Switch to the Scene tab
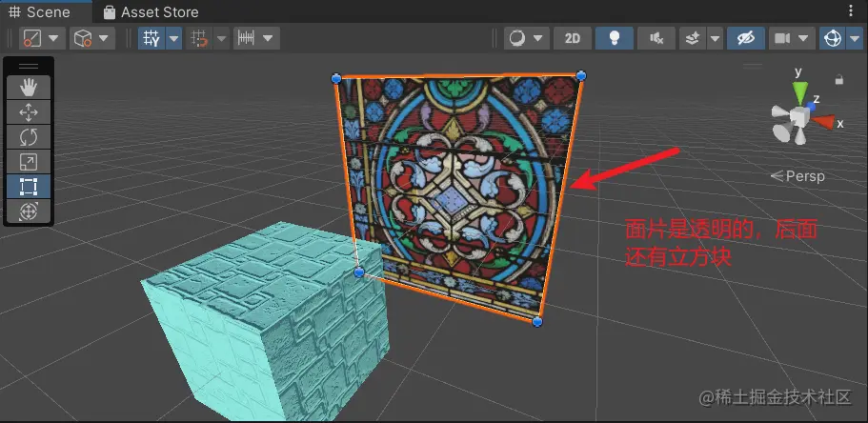868x423 pixels. 40,11
